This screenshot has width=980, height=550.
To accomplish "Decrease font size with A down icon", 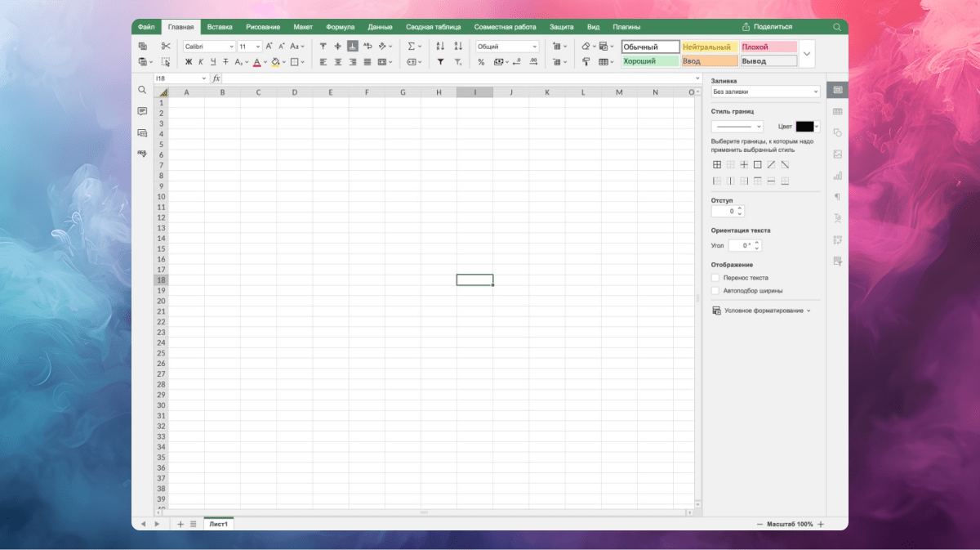I will (x=282, y=47).
